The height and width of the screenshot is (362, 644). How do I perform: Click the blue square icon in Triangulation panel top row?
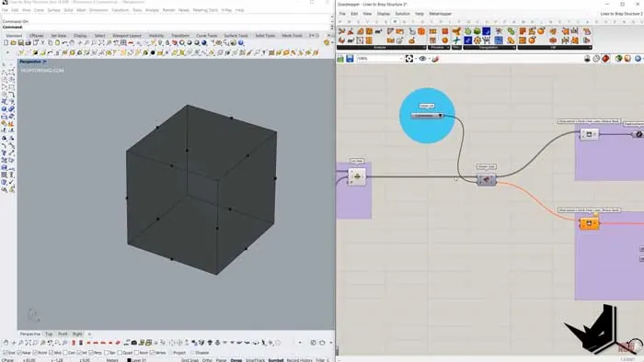(487, 31)
